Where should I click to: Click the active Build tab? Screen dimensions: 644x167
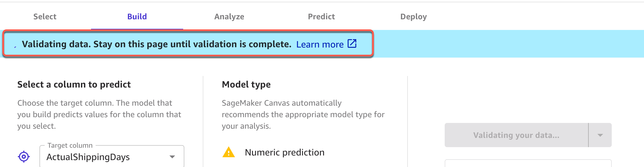point(137,17)
